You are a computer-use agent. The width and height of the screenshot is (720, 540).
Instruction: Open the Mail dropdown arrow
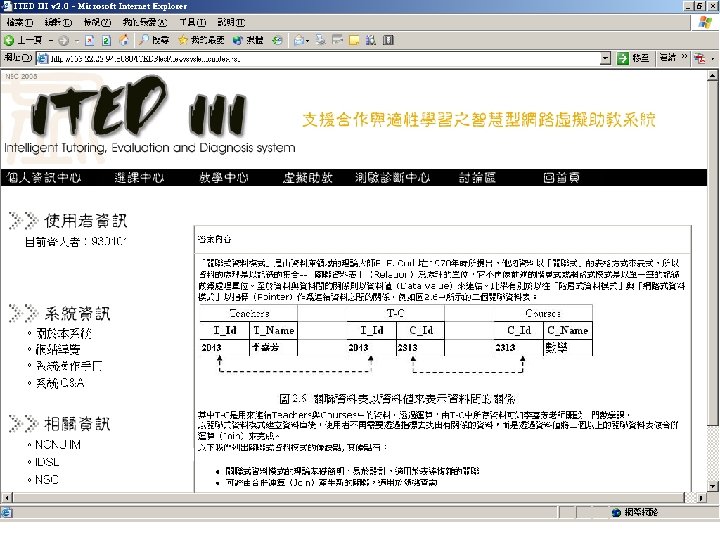(x=308, y=40)
